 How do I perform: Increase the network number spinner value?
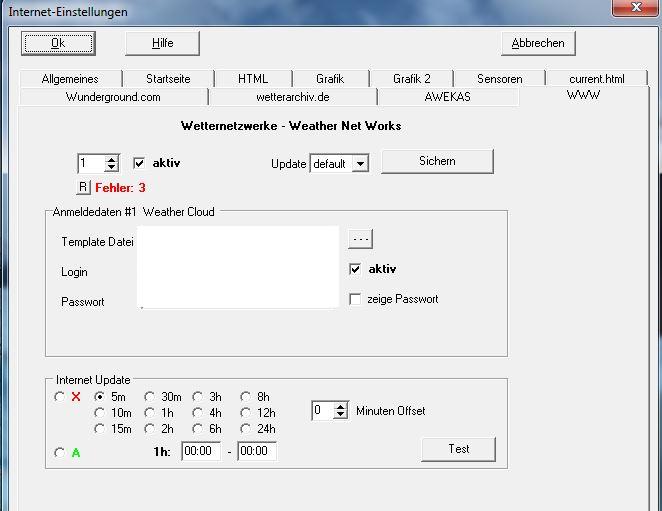111,158
